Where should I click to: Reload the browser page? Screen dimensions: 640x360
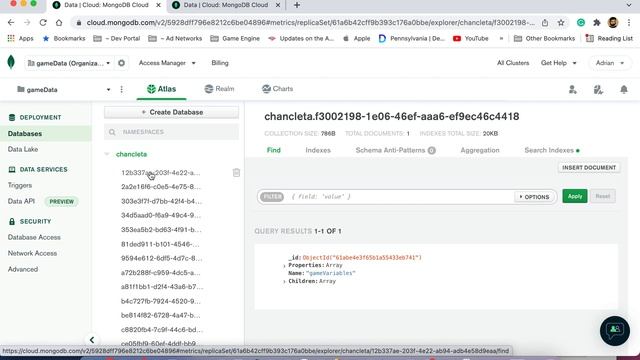(x=43, y=22)
